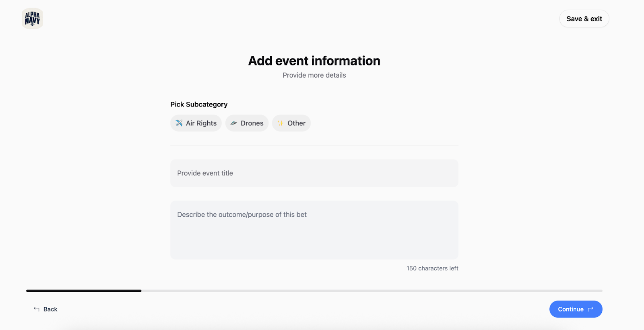The width and height of the screenshot is (644, 330).
Task: Click the left arrow icon beside Back
Action: 37,309
